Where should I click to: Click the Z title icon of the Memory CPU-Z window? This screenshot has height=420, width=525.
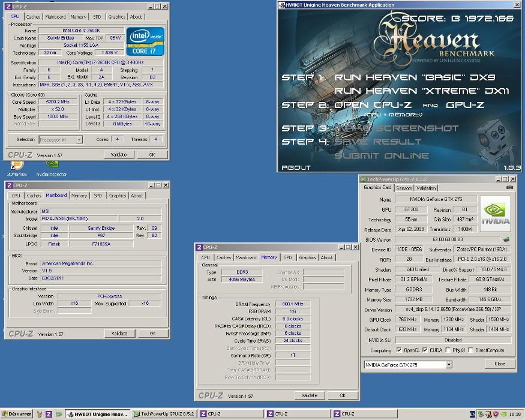(x=199, y=247)
